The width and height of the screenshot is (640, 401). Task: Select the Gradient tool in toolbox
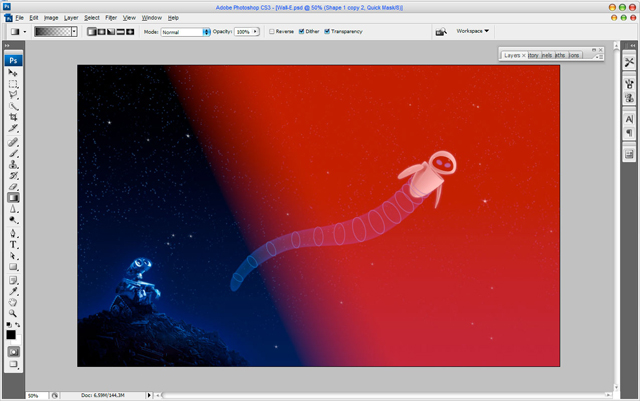tap(13, 198)
